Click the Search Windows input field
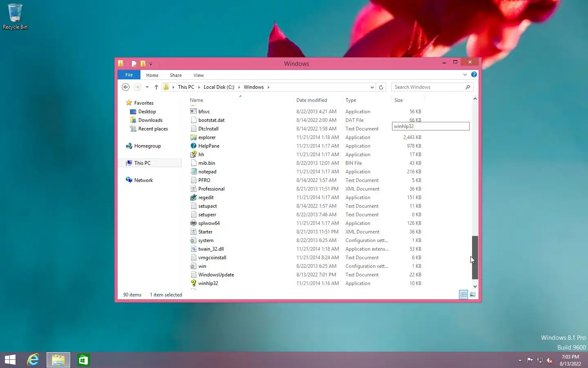 428,87
